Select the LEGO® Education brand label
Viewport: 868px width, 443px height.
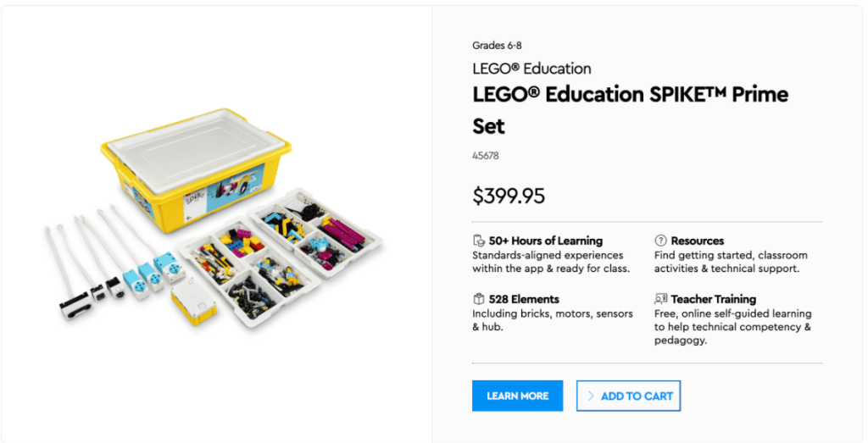(x=531, y=69)
